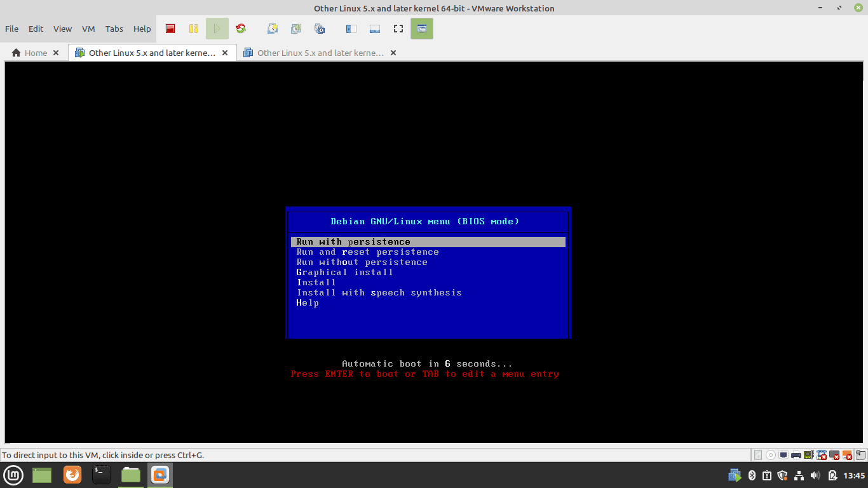Open the file manager folder in panel
The height and width of the screenshot is (488, 868).
(x=131, y=475)
